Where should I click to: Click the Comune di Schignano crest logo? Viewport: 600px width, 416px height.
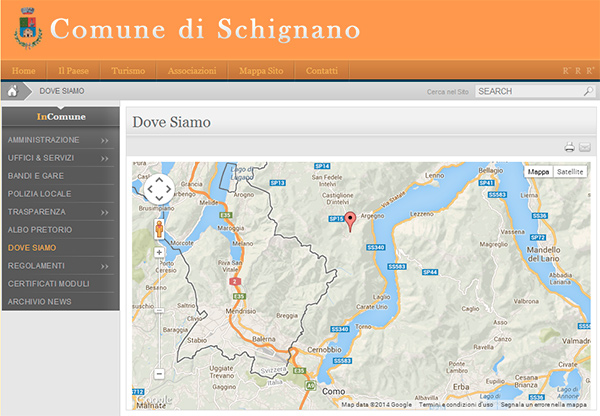pos(27,30)
